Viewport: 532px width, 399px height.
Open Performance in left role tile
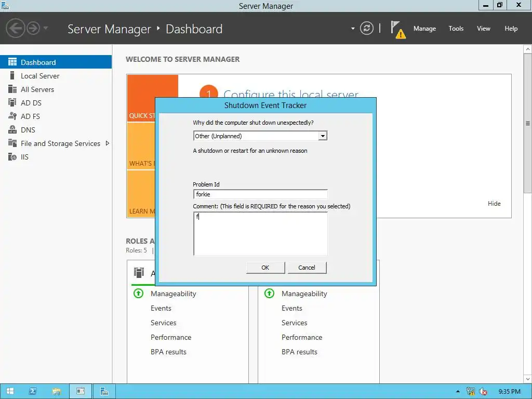170,337
